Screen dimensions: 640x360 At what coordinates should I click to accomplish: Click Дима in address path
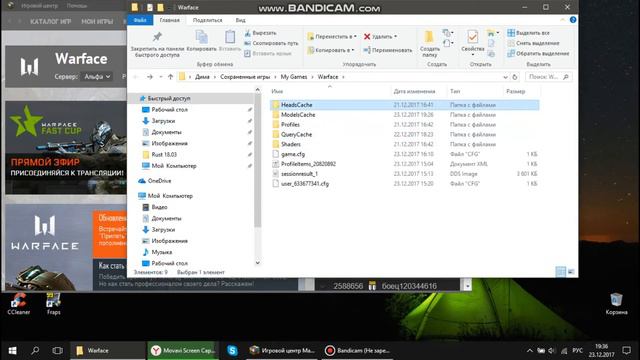pos(202,77)
